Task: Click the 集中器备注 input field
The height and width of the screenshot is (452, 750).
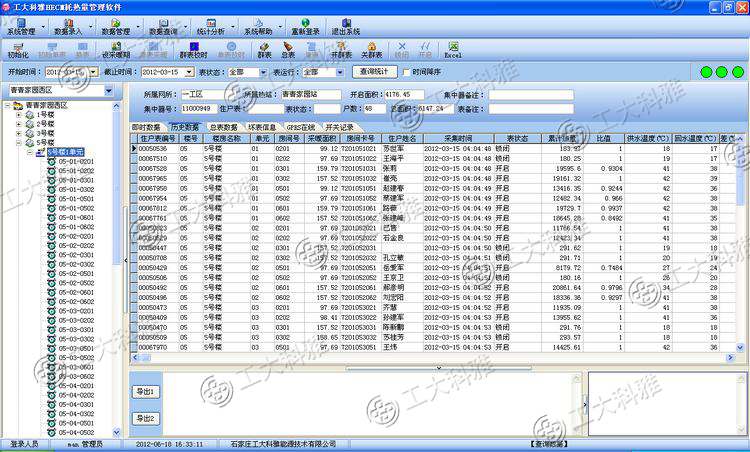Action: 531,95
